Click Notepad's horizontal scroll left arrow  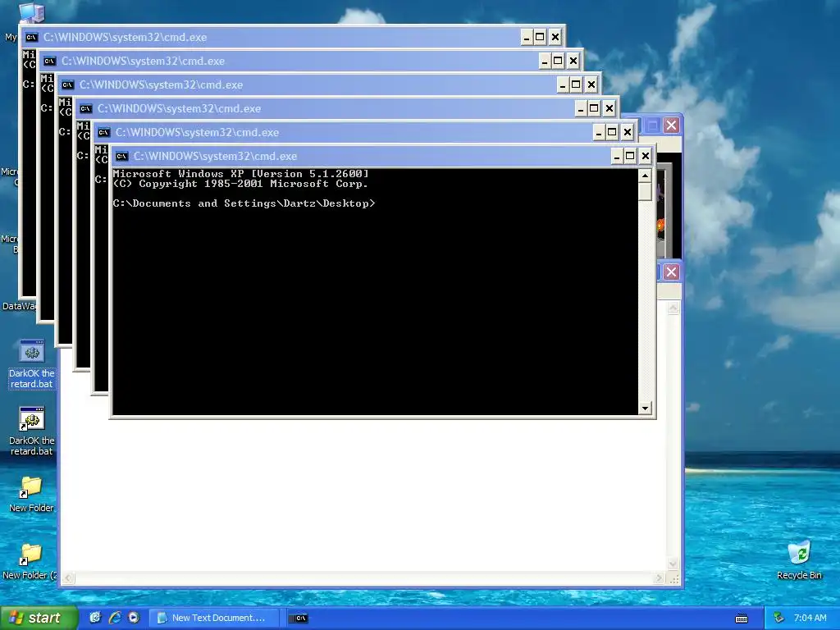click(x=68, y=578)
